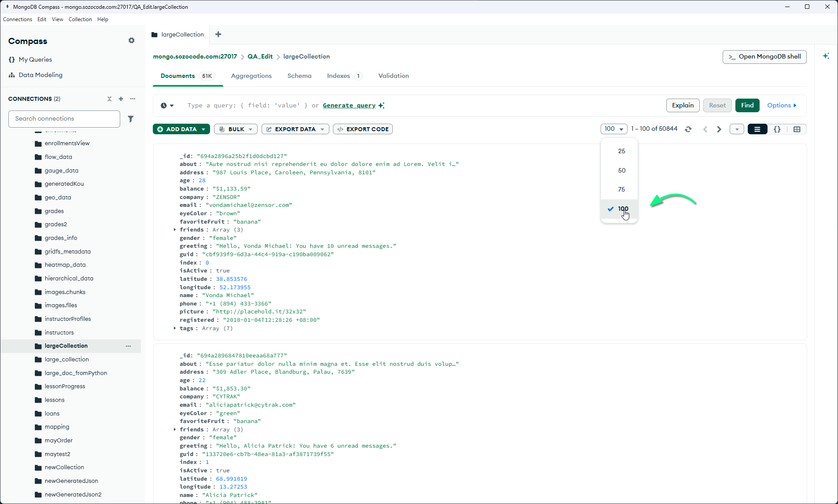Switch to table view
Viewport: 838px width, 504px height.
point(797,129)
